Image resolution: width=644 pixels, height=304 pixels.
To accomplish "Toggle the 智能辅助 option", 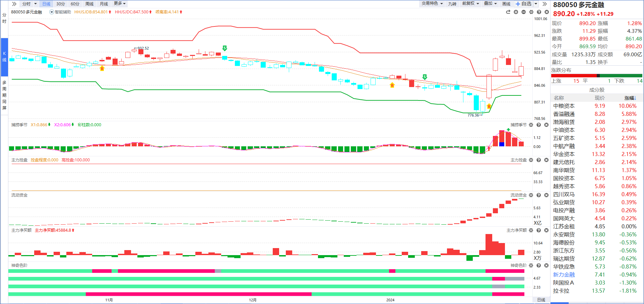I will pos(60,12).
